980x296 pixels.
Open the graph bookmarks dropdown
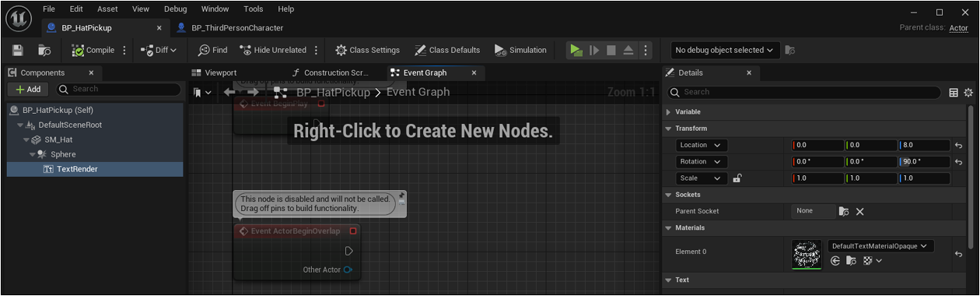point(202,93)
